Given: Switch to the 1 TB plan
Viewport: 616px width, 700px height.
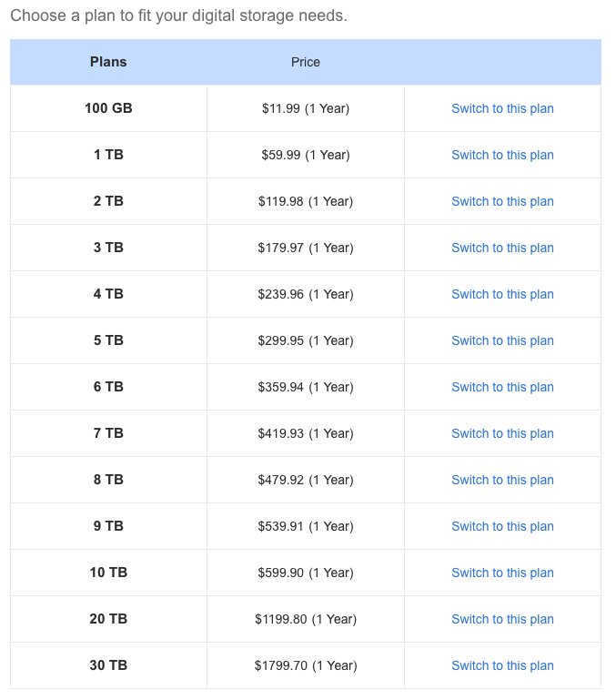Looking at the screenshot, I should tap(502, 155).
